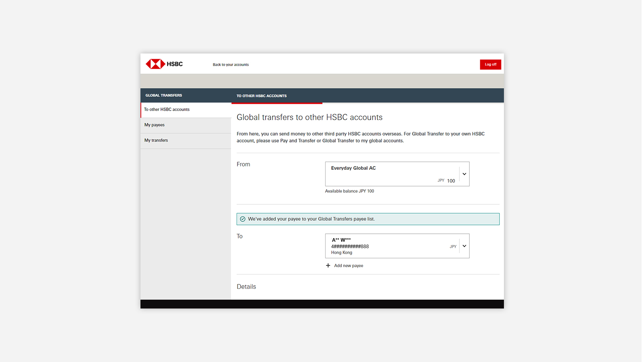Image resolution: width=644 pixels, height=362 pixels.
Task: Click the From label
Action: (x=244, y=165)
